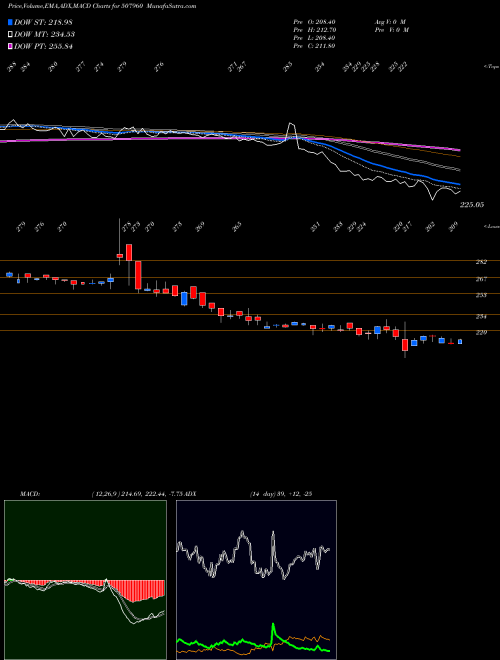Click the 282 price level label
This screenshot has width=500, height=660.
tap(481, 262)
